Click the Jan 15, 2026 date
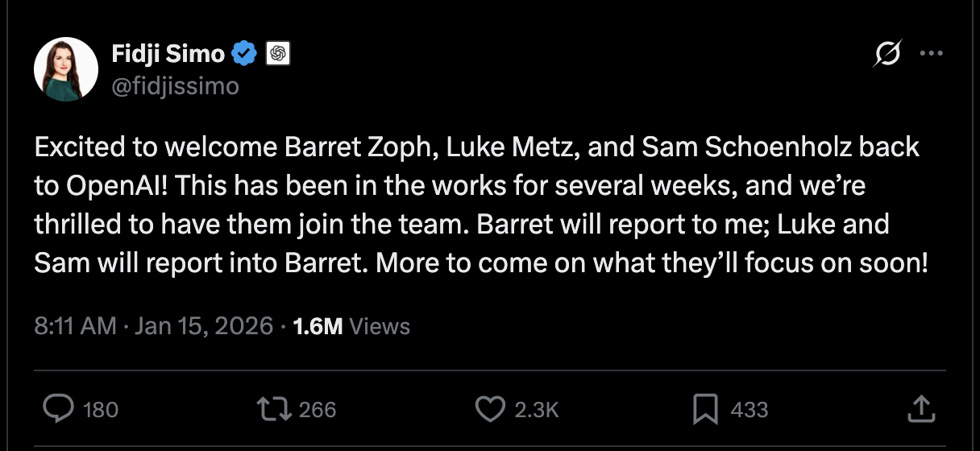The image size is (980, 451). click(203, 326)
